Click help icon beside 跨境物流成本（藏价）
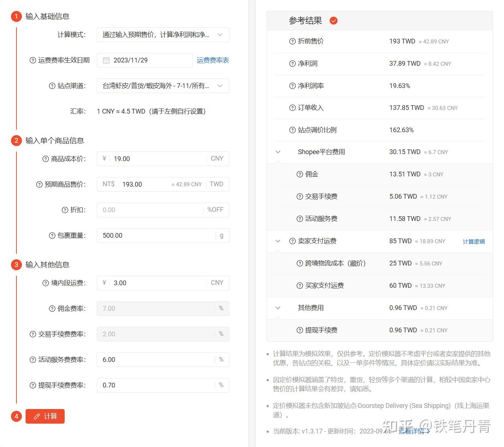Image resolution: width=504 pixels, height=447 pixels. pyautogui.click(x=299, y=263)
